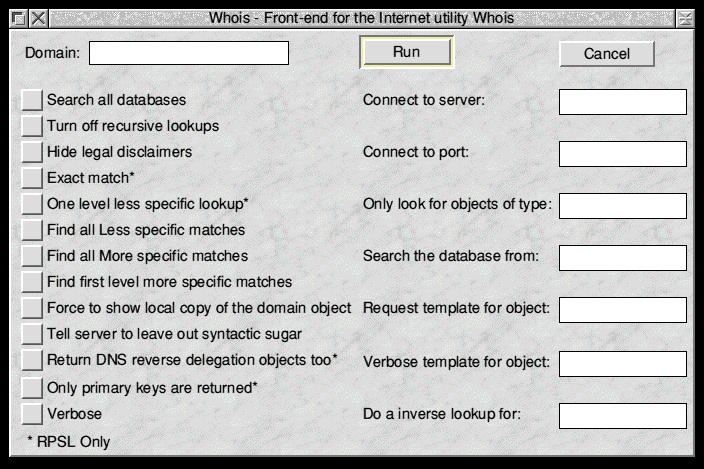Check the Exact match option
Viewport: 704px width, 469px height.
tap(32, 178)
